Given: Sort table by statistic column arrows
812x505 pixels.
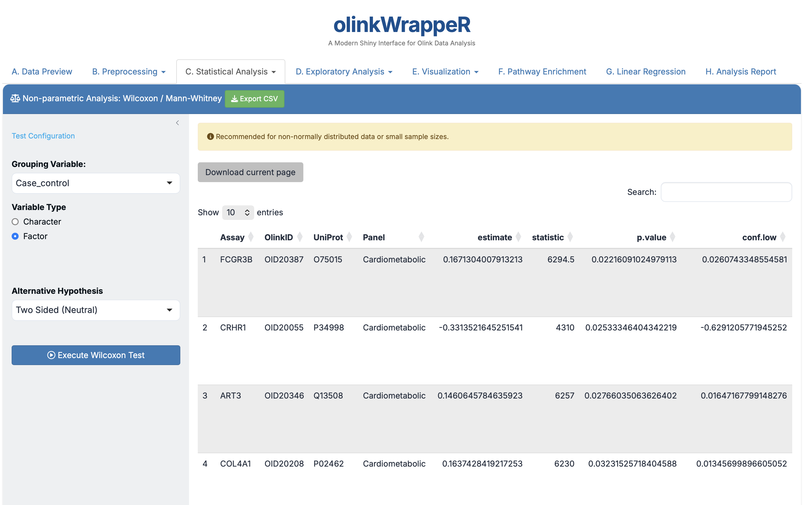Looking at the screenshot, I should click(570, 237).
